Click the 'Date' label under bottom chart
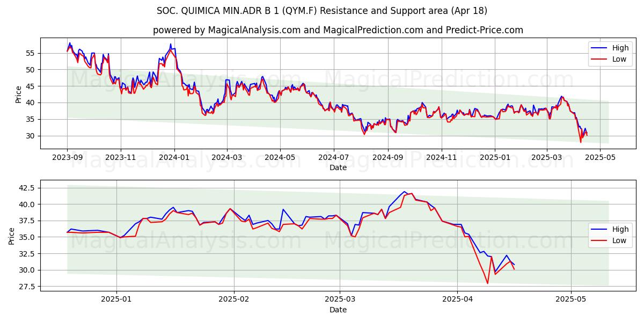Viewport: 644px width, 322px height. [x=338, y=310]
